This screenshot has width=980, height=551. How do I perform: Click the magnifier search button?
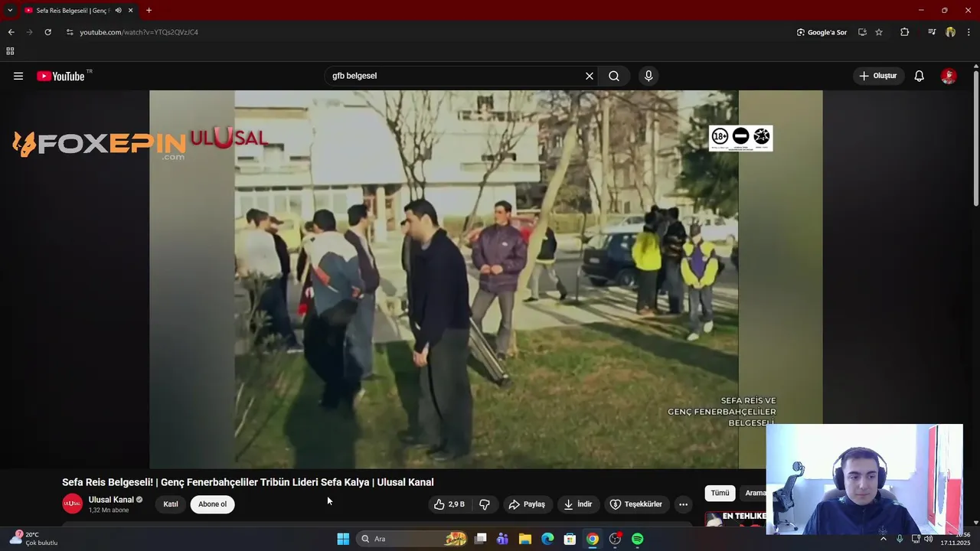click(614, 76)
